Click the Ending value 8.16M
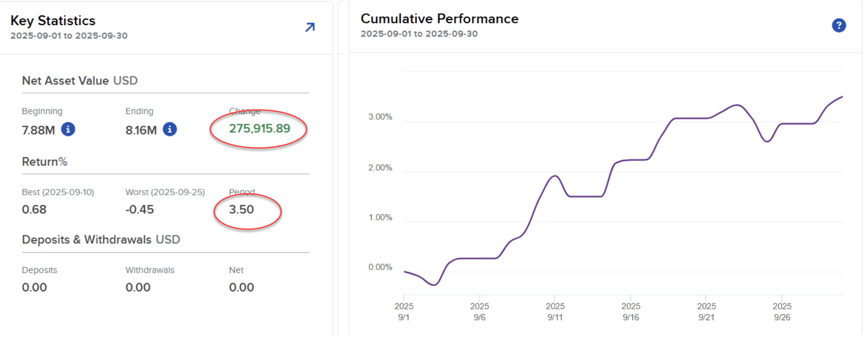 [141, 130]
